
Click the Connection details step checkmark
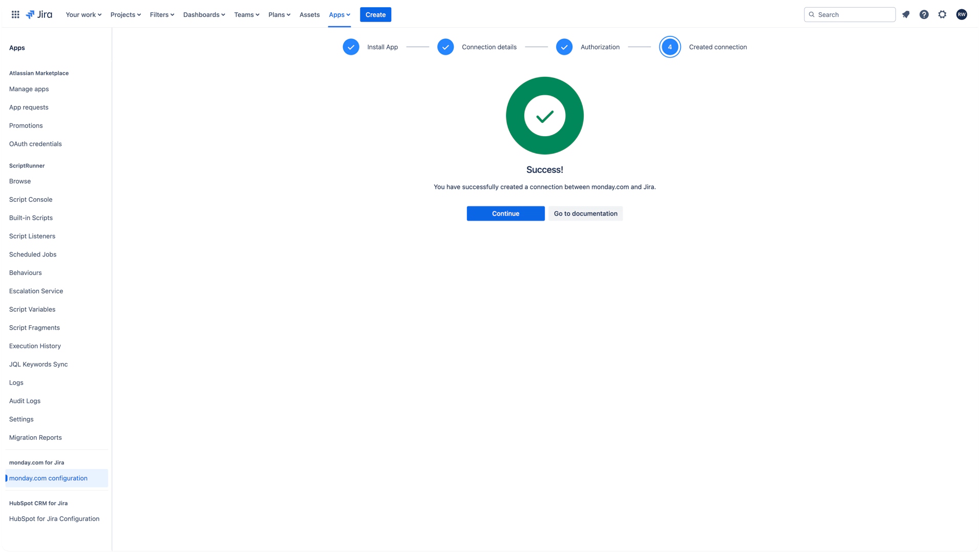click(x=445, y=47)
